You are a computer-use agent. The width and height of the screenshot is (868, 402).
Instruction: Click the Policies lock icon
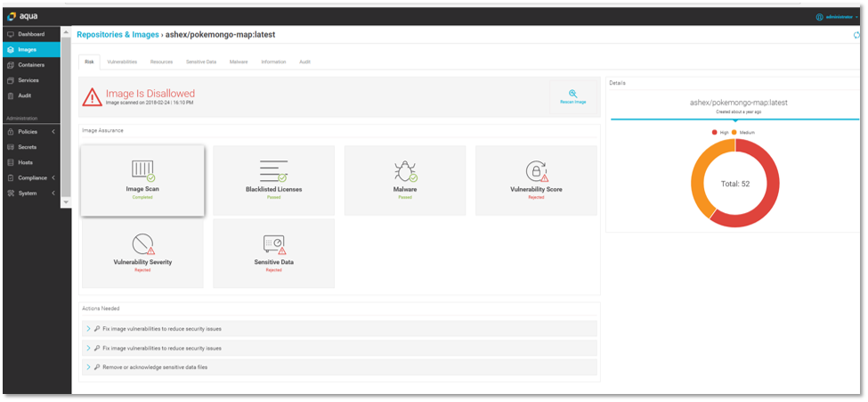tap(11, 132)
